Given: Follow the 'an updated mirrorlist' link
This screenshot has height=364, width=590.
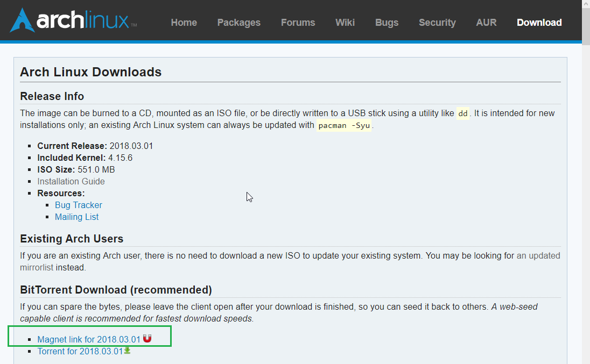Looking at the screenshot, I should (538, 256).
